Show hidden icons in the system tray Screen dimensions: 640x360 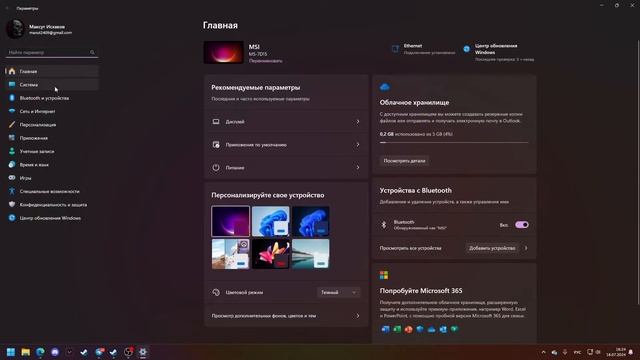(543, 352)
